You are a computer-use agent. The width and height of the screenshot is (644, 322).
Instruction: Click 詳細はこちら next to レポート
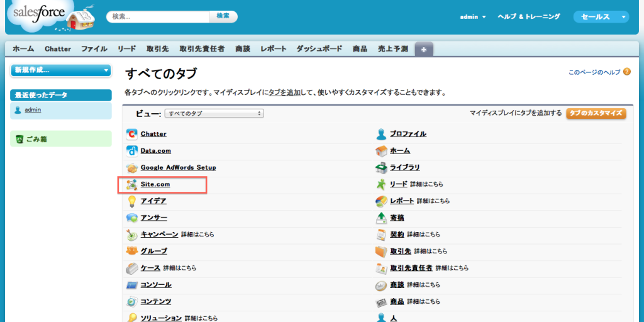433,201
